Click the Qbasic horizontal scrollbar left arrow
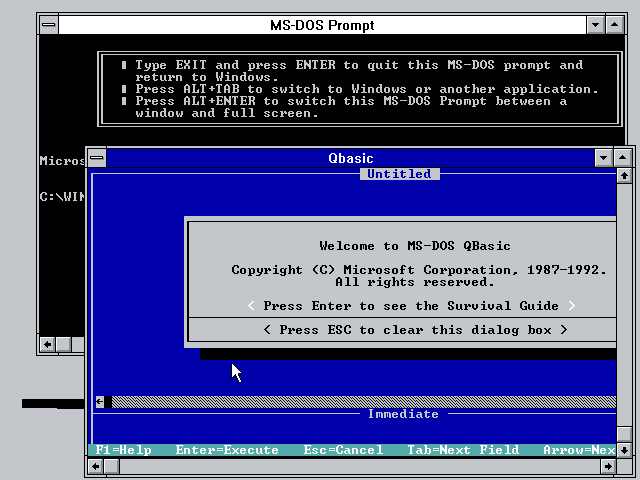The width and height of the screenshot is (640, 480). point(96,466)
